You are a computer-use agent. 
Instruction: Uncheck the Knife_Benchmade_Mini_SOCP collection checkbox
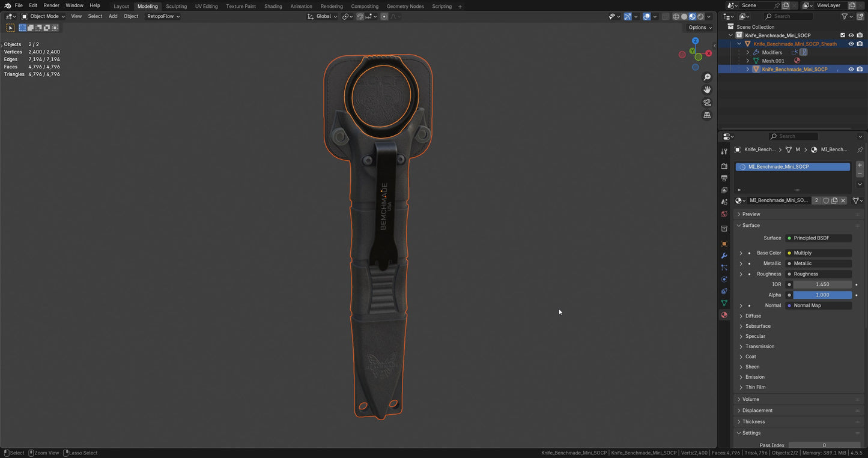[x=842, y=35]
